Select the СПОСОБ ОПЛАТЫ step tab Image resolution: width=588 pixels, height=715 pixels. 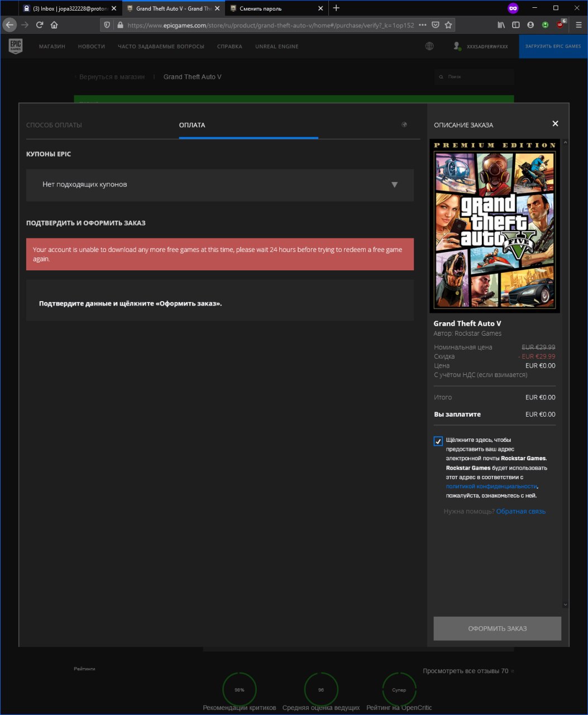tap(54, 125)
